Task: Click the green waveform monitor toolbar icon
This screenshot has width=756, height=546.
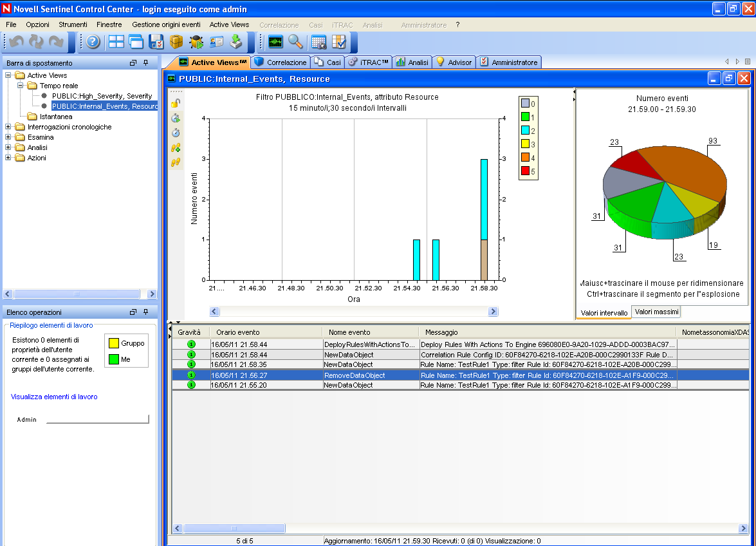Action: click(275, 42)
